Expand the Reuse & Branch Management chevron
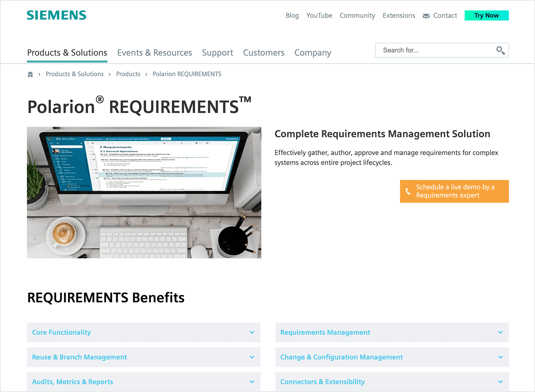The width and height of the screenshot is (535, 392). pos(252,357)
